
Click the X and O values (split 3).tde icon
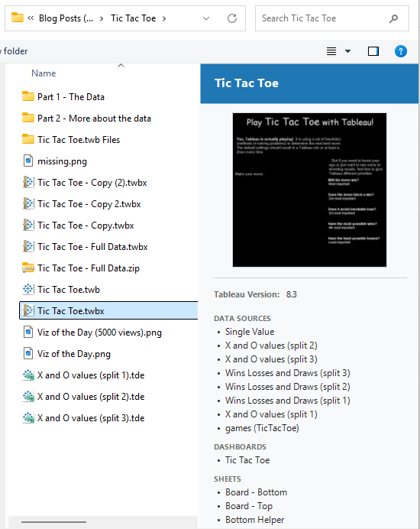pyautogui.click(x=28, y=418)
